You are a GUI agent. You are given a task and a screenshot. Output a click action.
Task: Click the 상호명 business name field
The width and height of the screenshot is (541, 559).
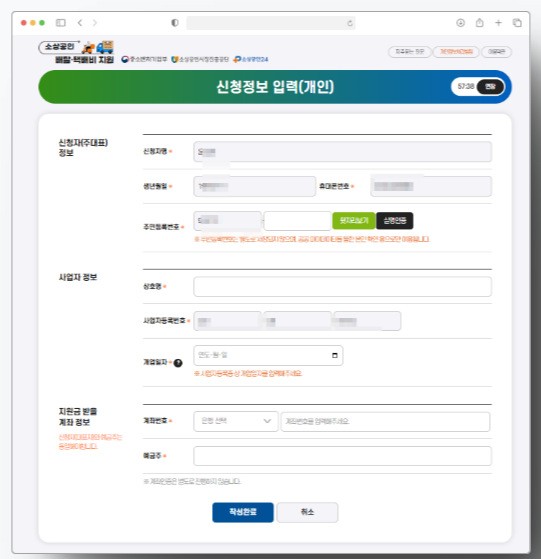[x=342, y=287]
